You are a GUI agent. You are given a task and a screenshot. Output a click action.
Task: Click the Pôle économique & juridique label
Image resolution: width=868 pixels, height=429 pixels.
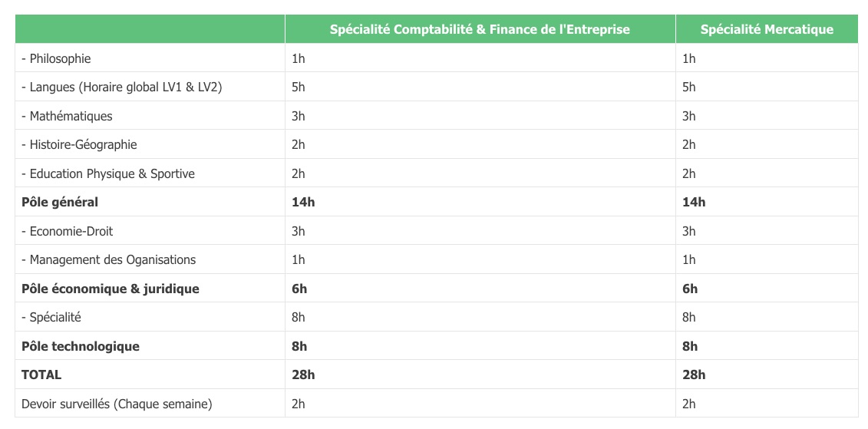pos(110,289)
